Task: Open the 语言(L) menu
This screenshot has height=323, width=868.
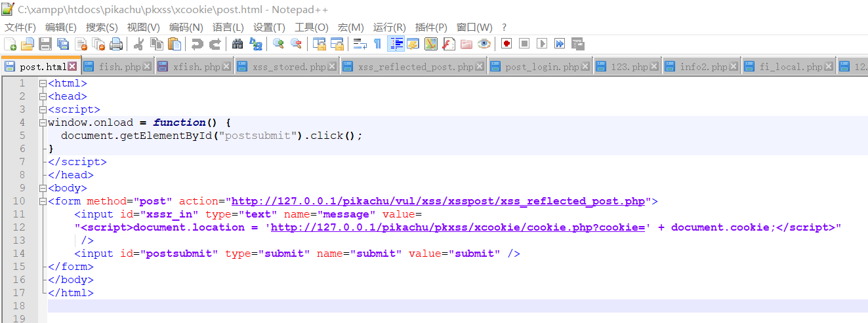Action: tap(228, 27)
